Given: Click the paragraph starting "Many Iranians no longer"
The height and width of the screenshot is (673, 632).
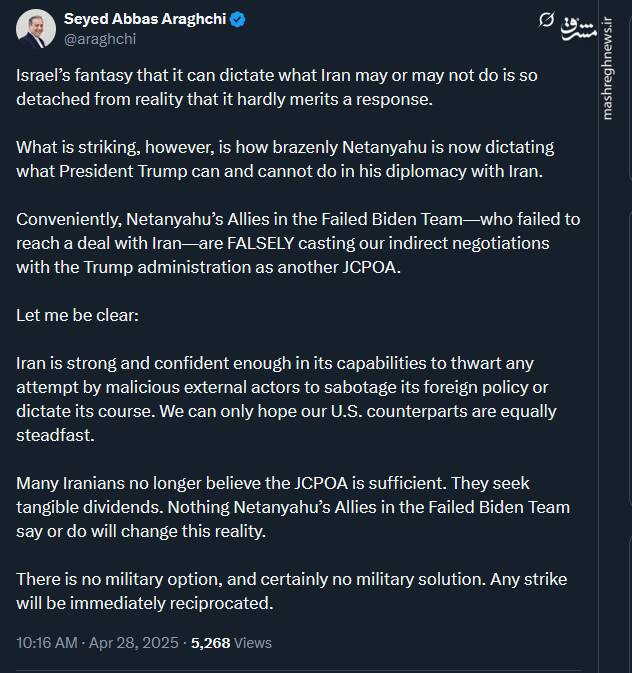Looking at the screenshot, I should 292,507.
